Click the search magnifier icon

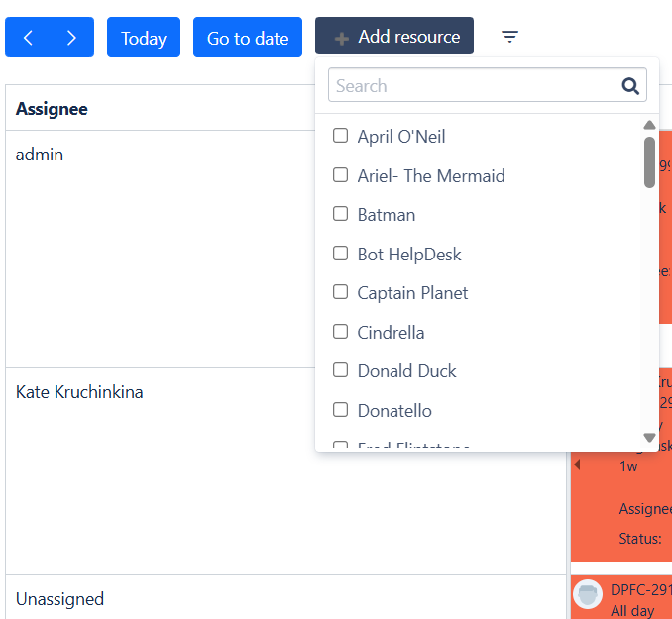tap(630, 86)
